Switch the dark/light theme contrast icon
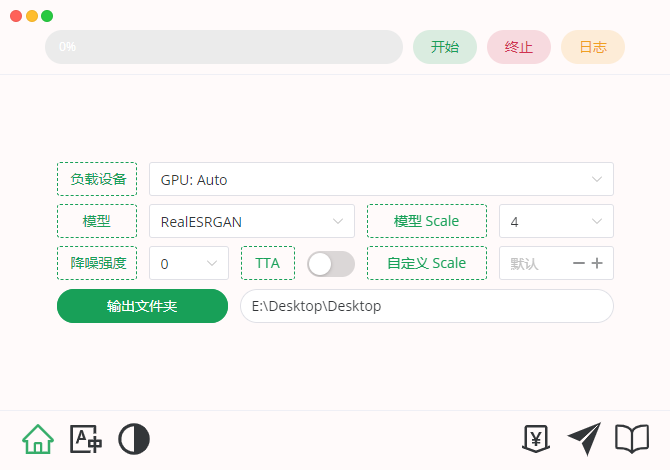This screenshot has width=670, height=470. click(x=134, y=439)
